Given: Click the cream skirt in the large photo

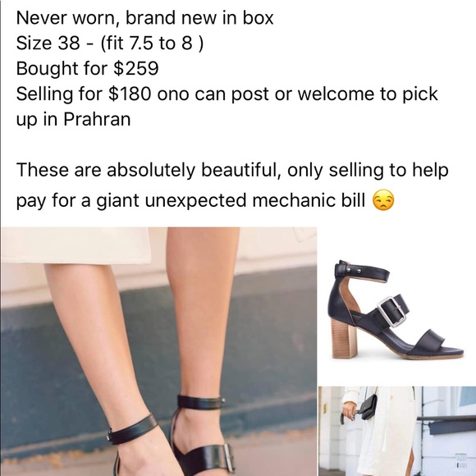Looking at the screenshot, I should (x=76, y=246).
